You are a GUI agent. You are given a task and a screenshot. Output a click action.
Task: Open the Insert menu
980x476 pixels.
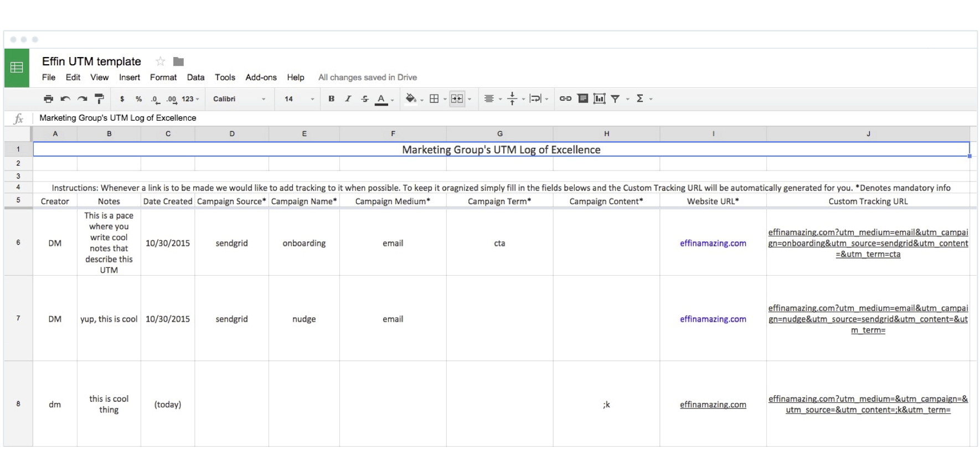coord(130,77)
